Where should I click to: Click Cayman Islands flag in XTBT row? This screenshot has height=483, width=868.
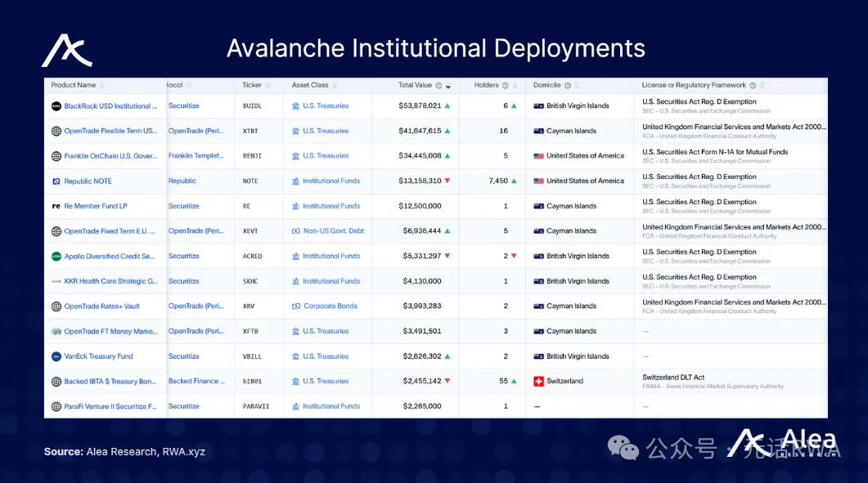tap(538, 131)
